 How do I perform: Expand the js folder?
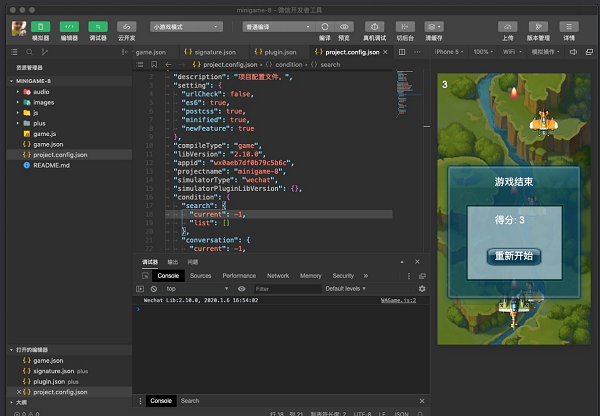click(x=18, y=113)
